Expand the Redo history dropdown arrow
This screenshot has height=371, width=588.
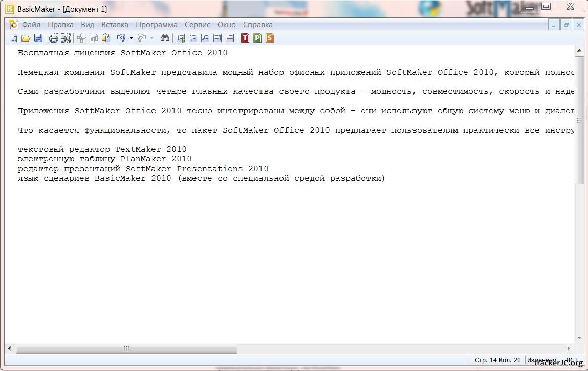pos(151,38)
